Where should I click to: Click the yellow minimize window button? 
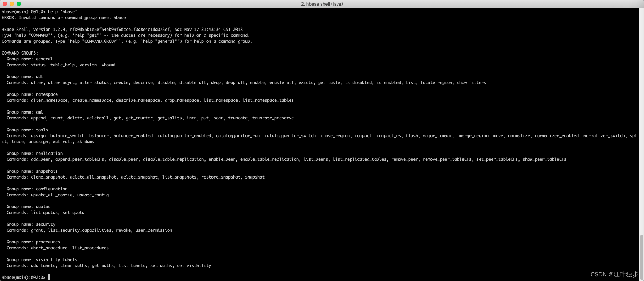[12, 4]
